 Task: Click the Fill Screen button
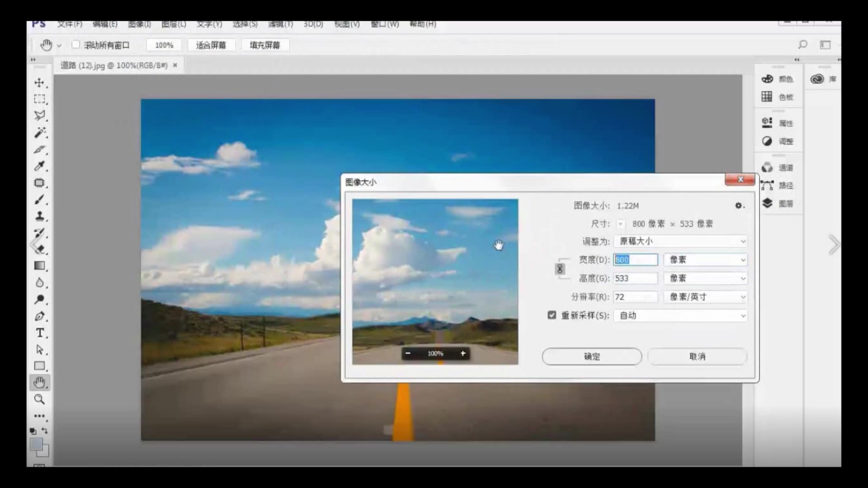point(265,45)
